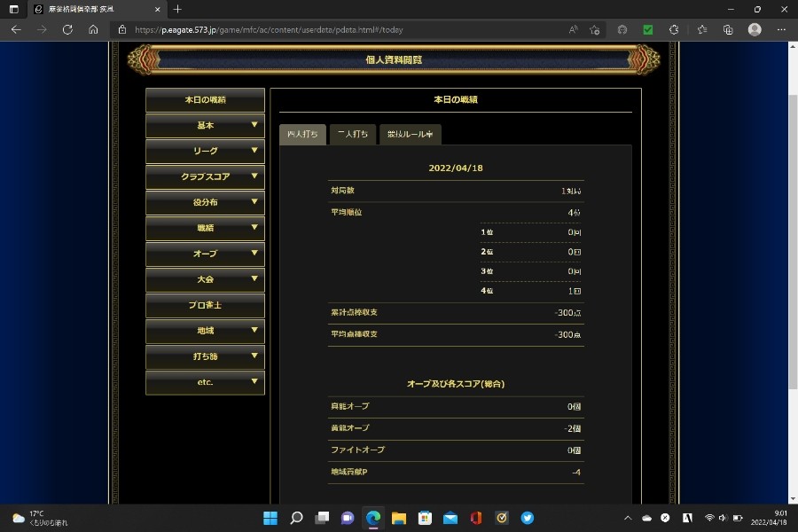Viewport: 798px width, 532px height.
Task: Click the browser back arrow
Action: coord(16,29)
